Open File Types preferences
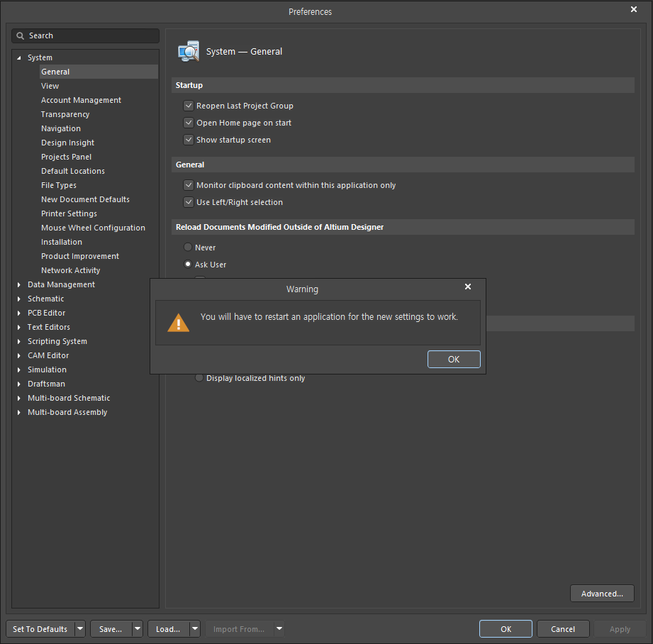 59,185
